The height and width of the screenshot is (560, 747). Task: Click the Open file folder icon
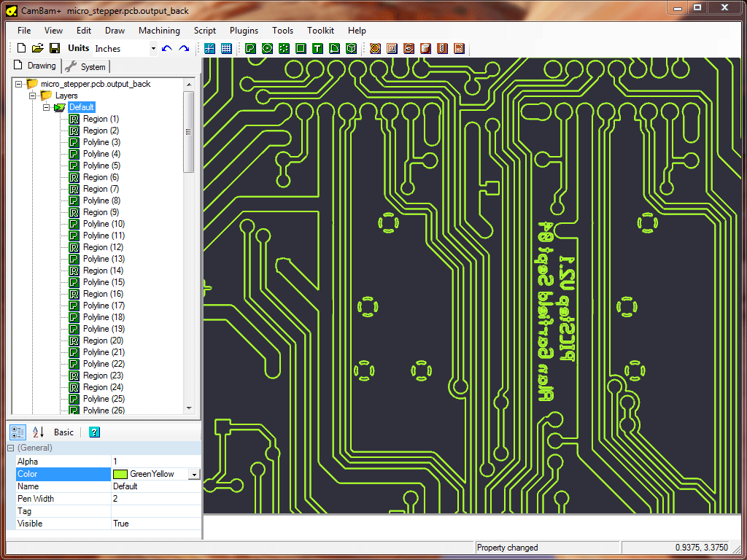[x=38, y=48]
